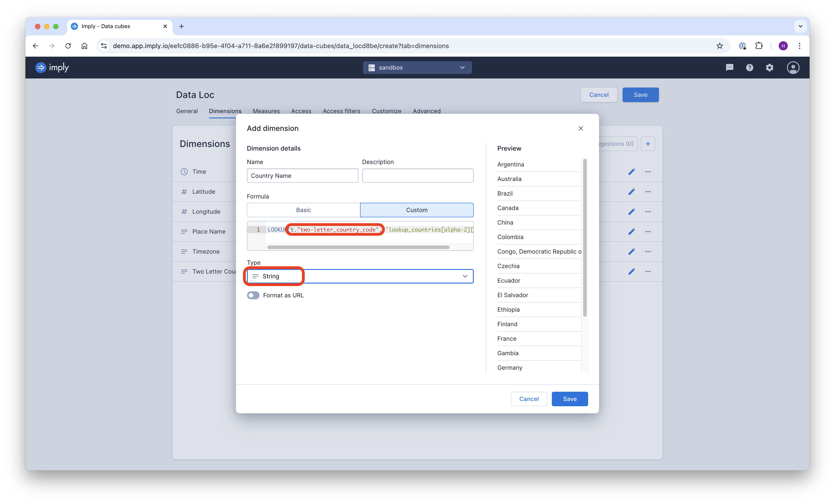835x504 pixels.
Task: Switch to the Measures tab
Action: [x=266, y=111]
